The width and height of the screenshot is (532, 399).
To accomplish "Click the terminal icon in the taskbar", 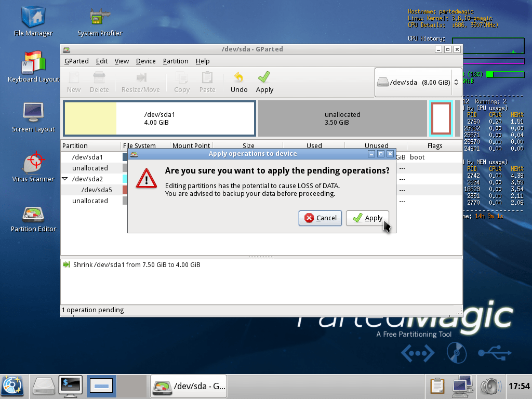I will click(71, 385).
